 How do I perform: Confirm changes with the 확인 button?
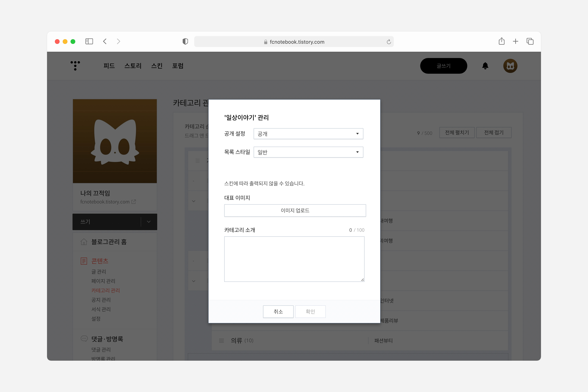pyautogui.click(x=310, y=311)
